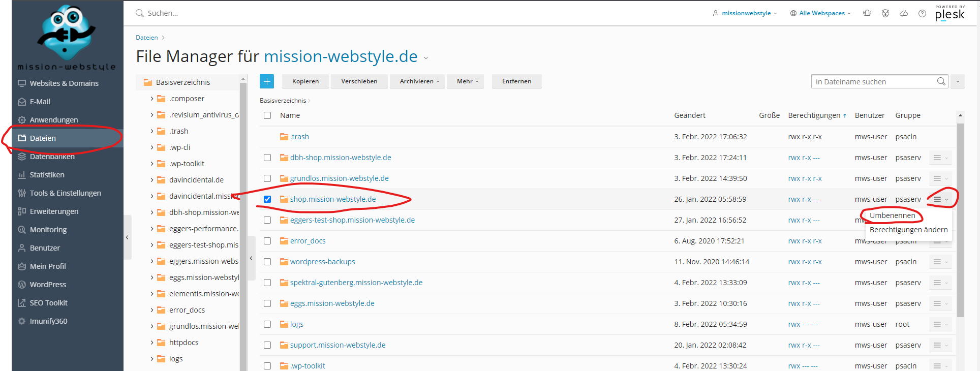
Task: Toggle the select-all checkbox beside Name header
Action: (x=267, y=115)
